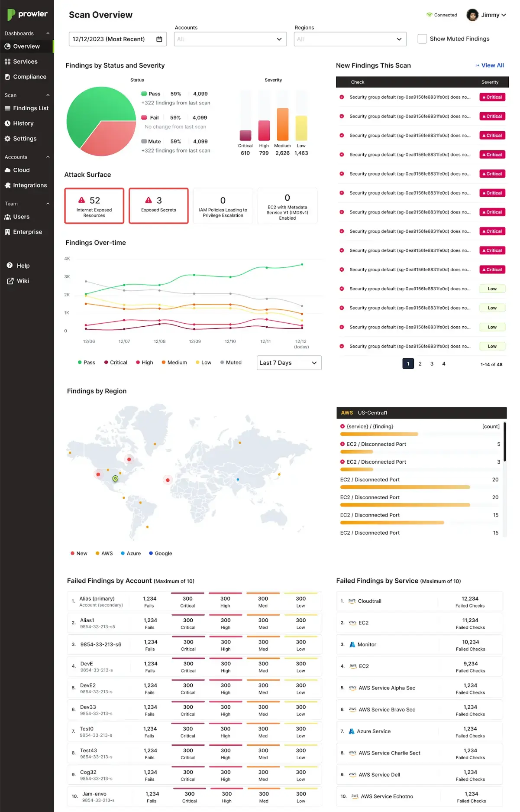Toggle Muted series in Findings Over-time legend
This screenshot has height=812, width=520.
point(231,362)
